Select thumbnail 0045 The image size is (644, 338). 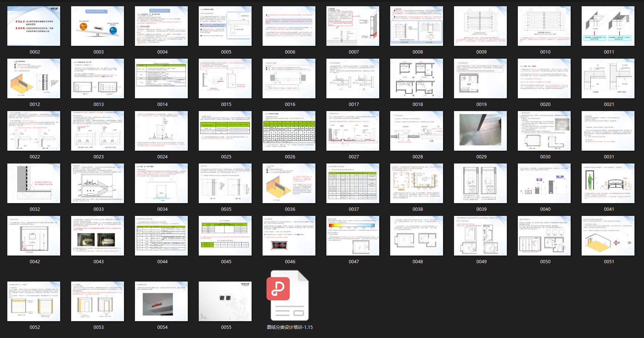point(225,236)
